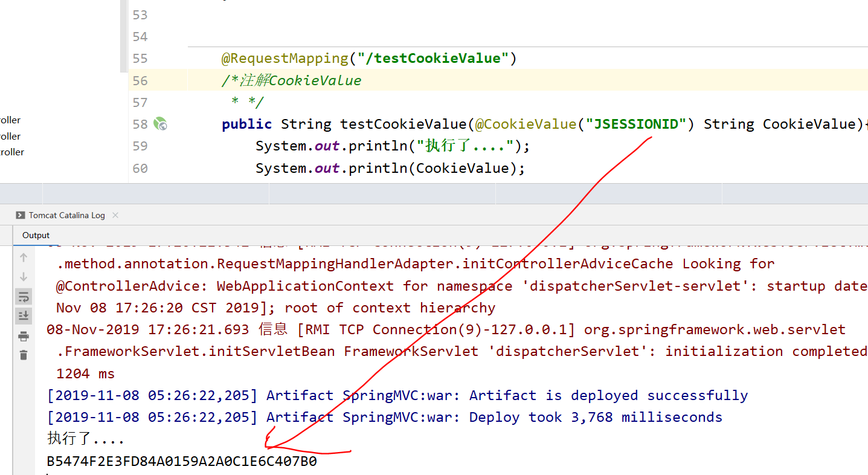The width and height of the screenshot is (868, 475).
Task: Click "Artifact is deployed successfully" log line
Action: click(397, 396)
